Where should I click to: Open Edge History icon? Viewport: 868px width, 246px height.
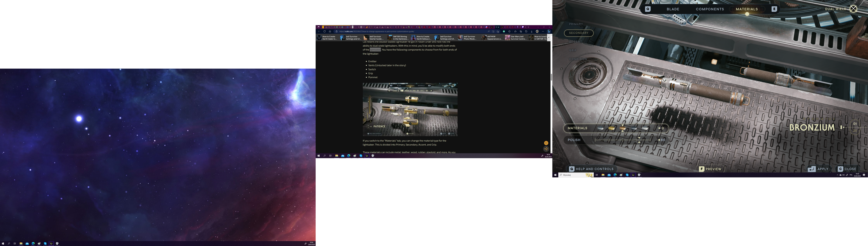pos(526,31)
